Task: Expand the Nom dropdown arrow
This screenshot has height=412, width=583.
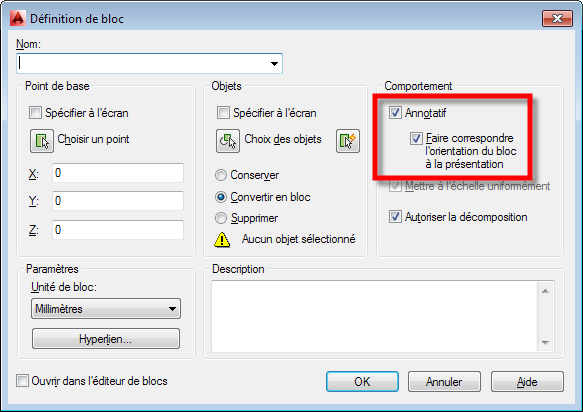Action: coord(274,64)
